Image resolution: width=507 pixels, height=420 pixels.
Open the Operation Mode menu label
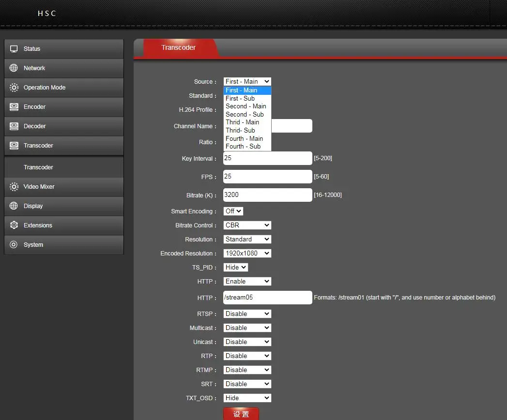[x=44, y=88]
